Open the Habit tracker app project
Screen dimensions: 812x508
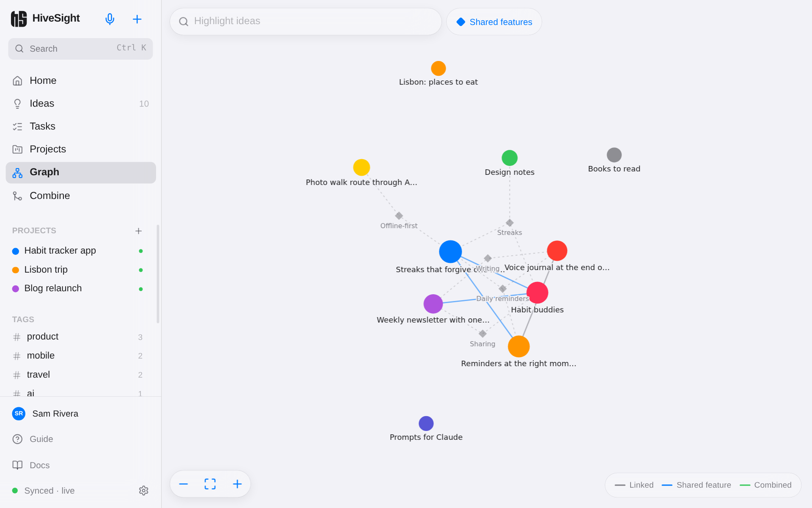click(x=78, y=251)
